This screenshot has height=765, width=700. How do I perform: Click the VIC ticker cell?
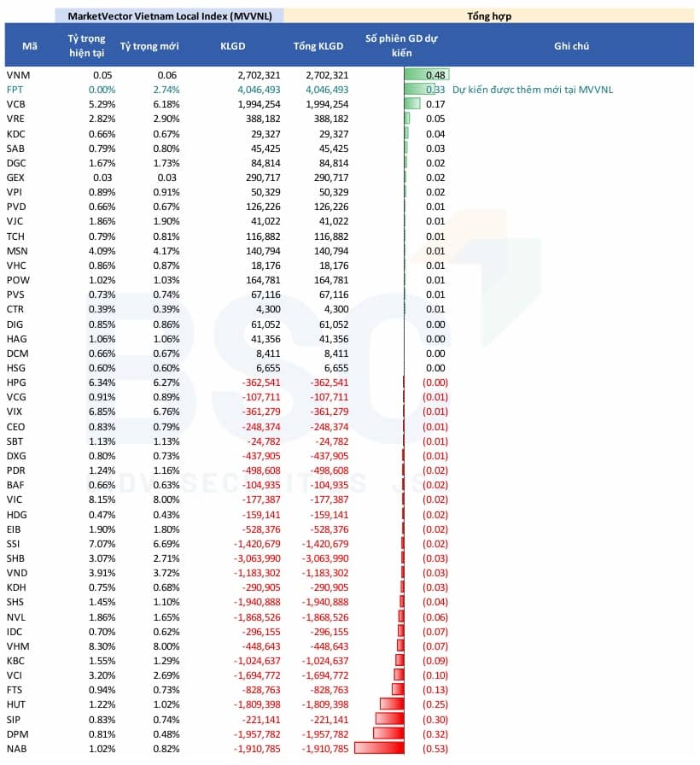pyautogui.click(x=16, y=499)
